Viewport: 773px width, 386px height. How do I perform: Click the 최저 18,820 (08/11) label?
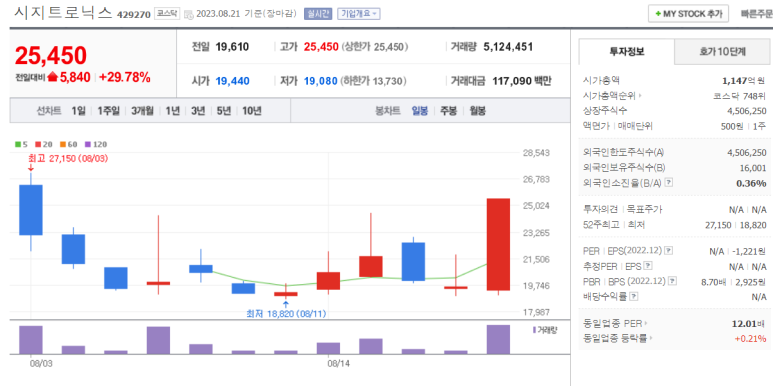(286, 314)
